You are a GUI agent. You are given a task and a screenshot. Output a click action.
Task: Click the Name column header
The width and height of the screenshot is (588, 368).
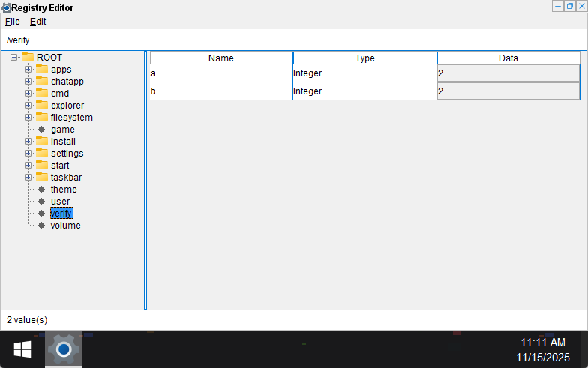[x=221, y=58]
